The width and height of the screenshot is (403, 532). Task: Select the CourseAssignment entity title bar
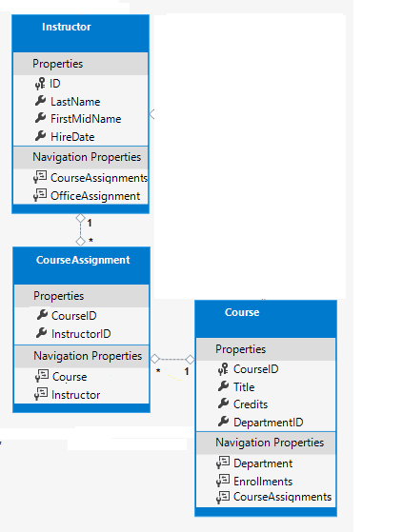[82, 266]
